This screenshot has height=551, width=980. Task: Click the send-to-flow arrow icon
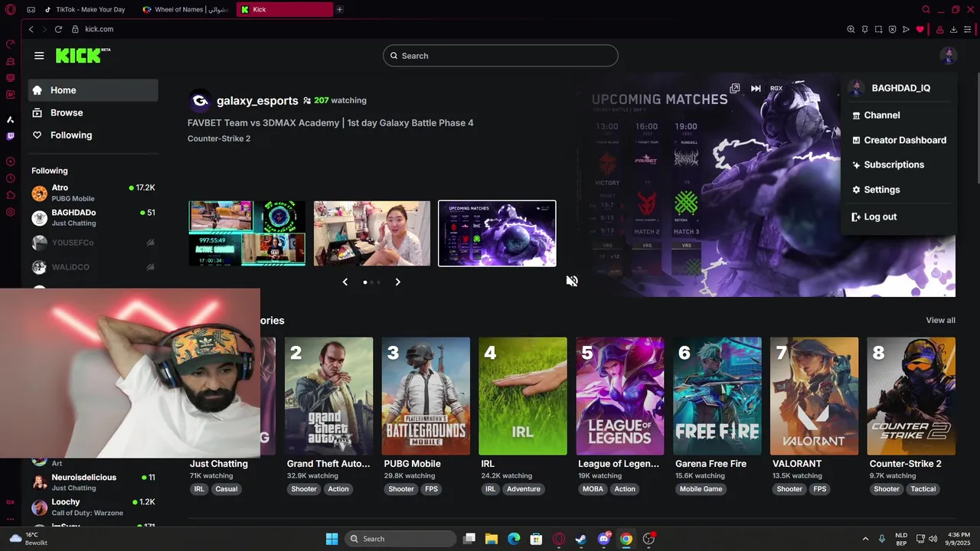tap(906, 29)
